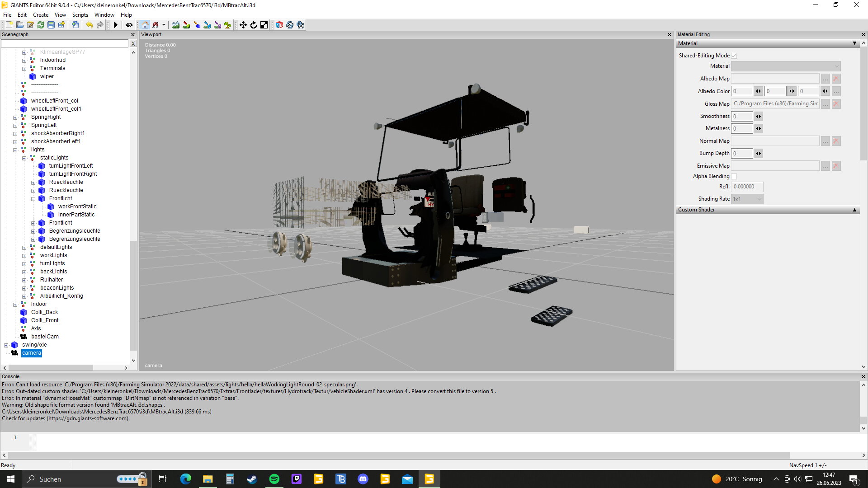Select the Move translate arrows tool
868x488 pixels.
coord(243,25)
